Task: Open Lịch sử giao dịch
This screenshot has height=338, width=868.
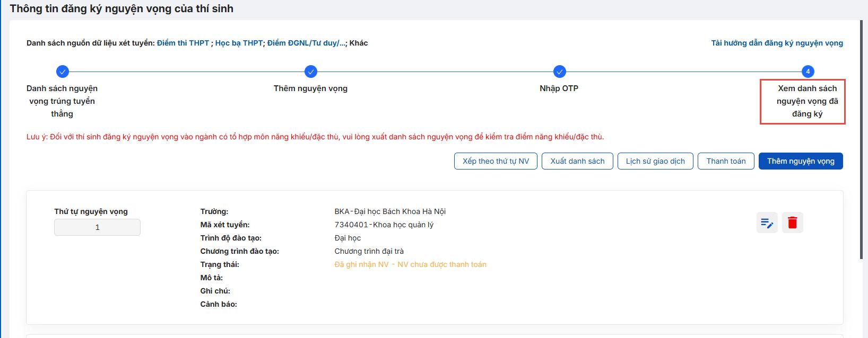Action: pos(655,161)
